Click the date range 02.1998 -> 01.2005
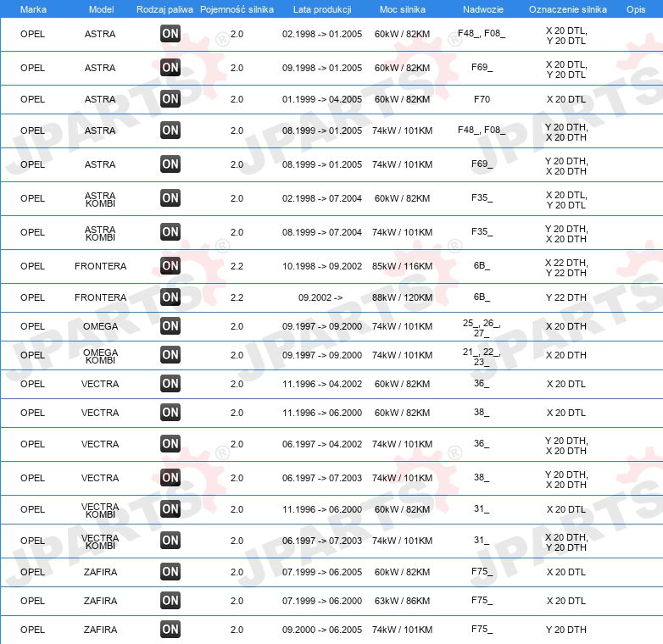 click(x=322, y=34)
